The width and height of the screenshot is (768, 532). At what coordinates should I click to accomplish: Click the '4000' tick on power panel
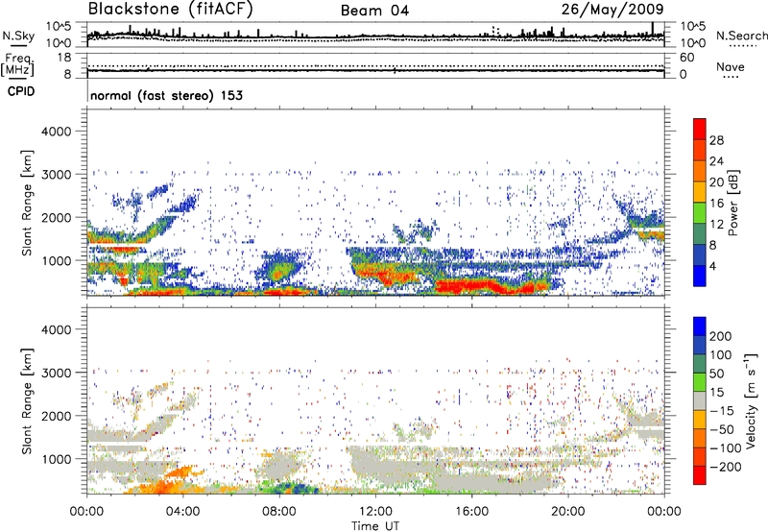[x=56, y=132]
